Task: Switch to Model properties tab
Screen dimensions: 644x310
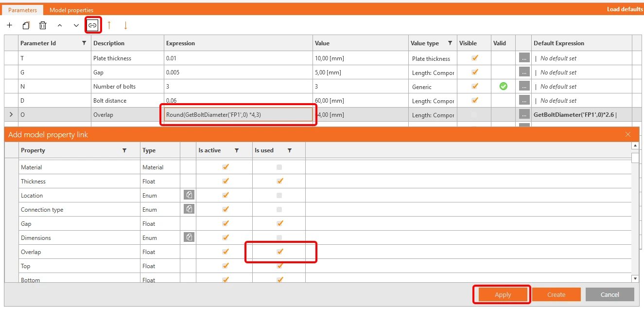Action: coord(71,10)
